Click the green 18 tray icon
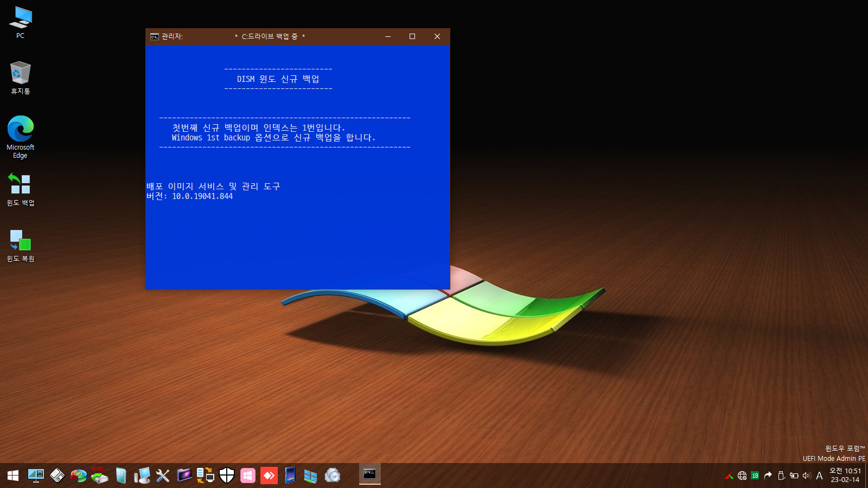868x488 pixels. [x=755, y=476]
